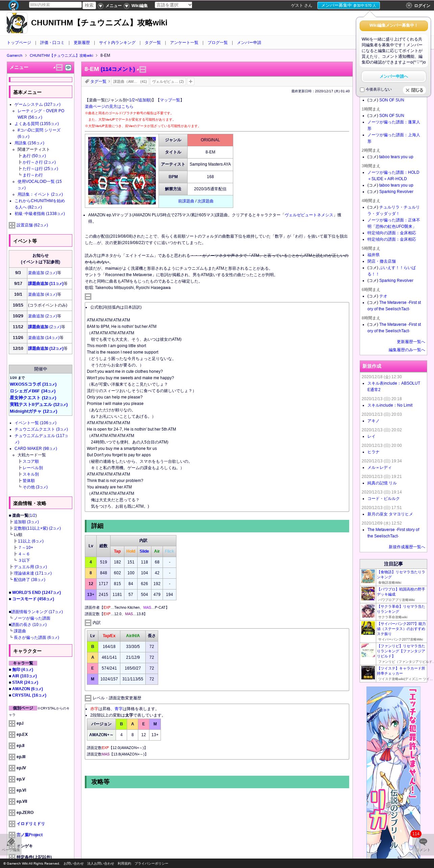This screenshot has width=434, height=868.
Task: Collapse the 8-EM article header minus icon
Action: (143, 70)
